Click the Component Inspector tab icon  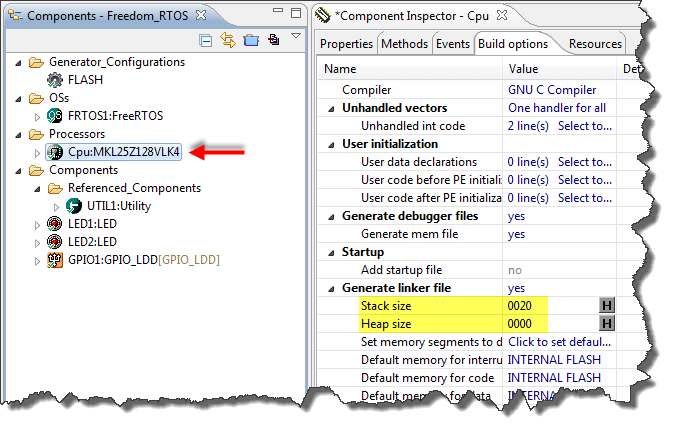pos(323,16)
